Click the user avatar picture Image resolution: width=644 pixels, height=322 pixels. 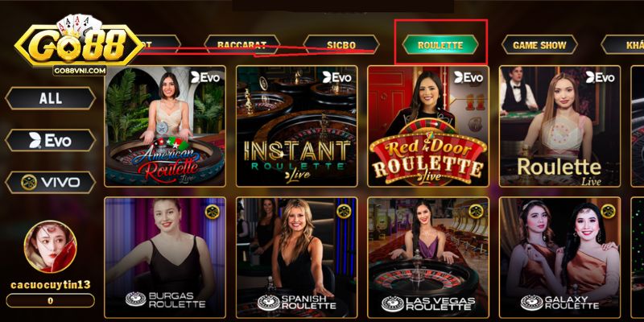tap(50, 246)
